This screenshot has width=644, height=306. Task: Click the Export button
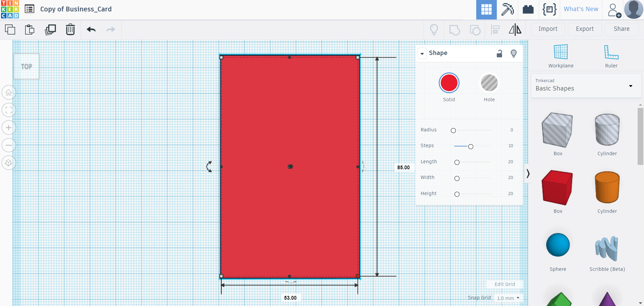pos(585,29)
